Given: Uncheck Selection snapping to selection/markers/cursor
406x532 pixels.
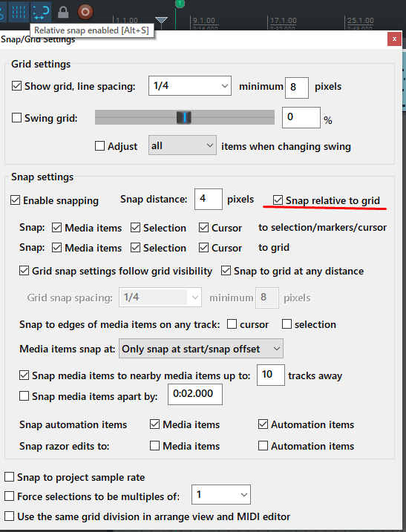Looking at the screenshot, I should (135, 227).
